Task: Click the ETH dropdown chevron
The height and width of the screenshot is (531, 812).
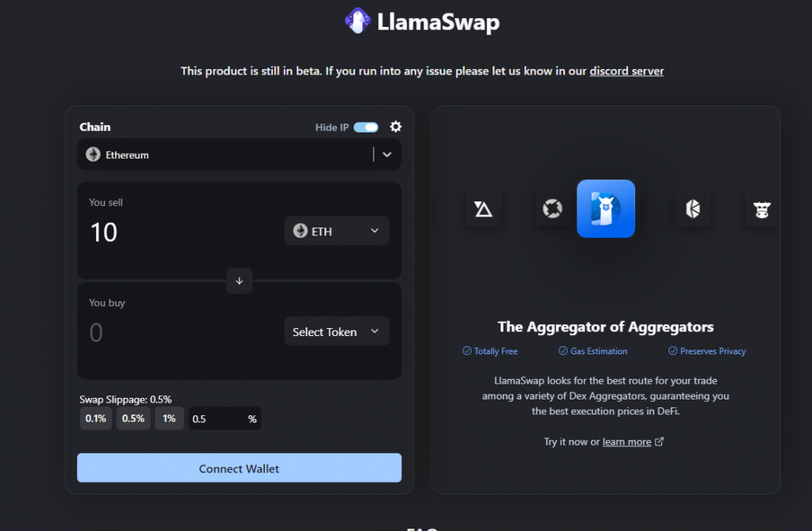Action: pos(375,231)
